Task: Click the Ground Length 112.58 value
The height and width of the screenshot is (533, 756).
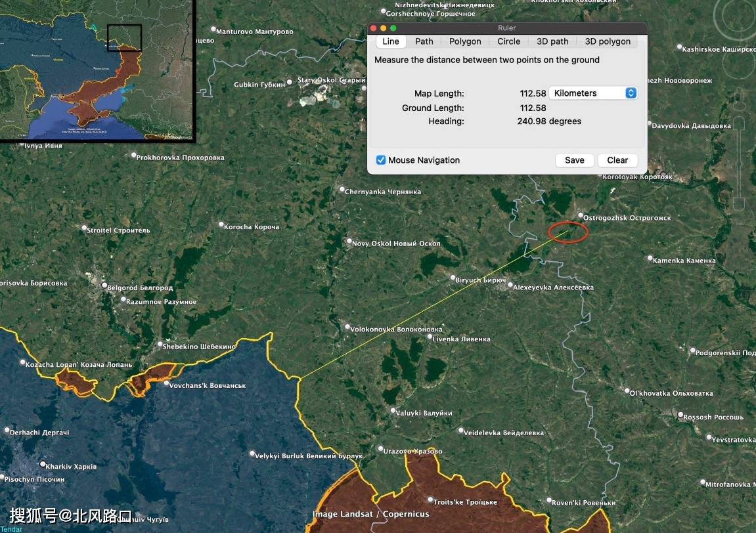Action: (x=533, y=108)
